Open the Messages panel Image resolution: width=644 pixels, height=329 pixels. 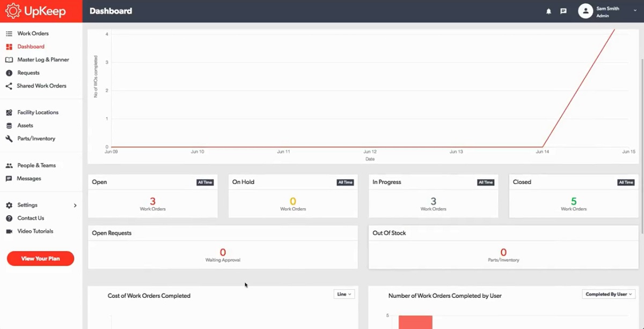pyautogui.click(x=28, y=178)
